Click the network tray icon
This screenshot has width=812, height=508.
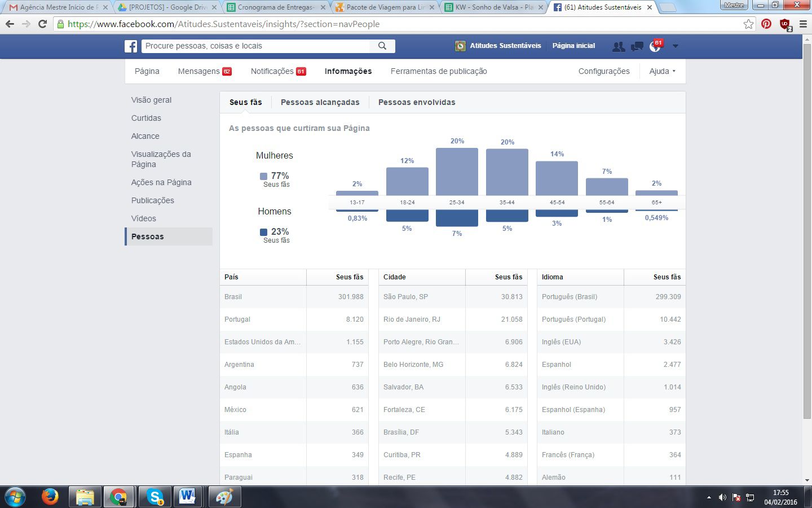[750, 497]
